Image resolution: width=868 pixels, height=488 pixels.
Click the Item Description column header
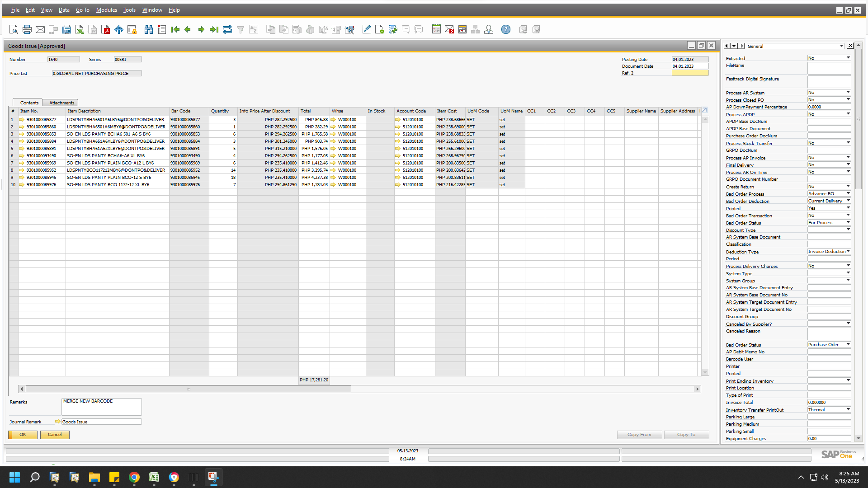coord(118,111)
